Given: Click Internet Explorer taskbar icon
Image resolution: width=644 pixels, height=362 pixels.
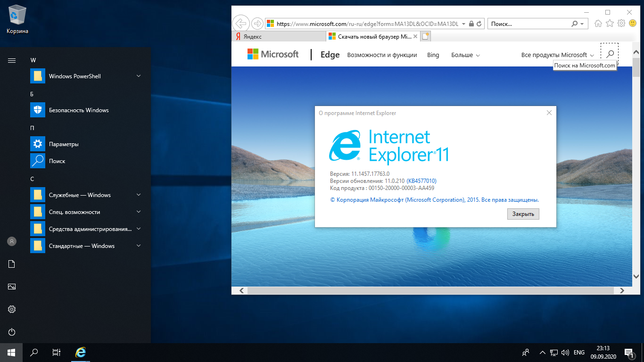Looking at the screenshot, I should click(x=81, y=352).
